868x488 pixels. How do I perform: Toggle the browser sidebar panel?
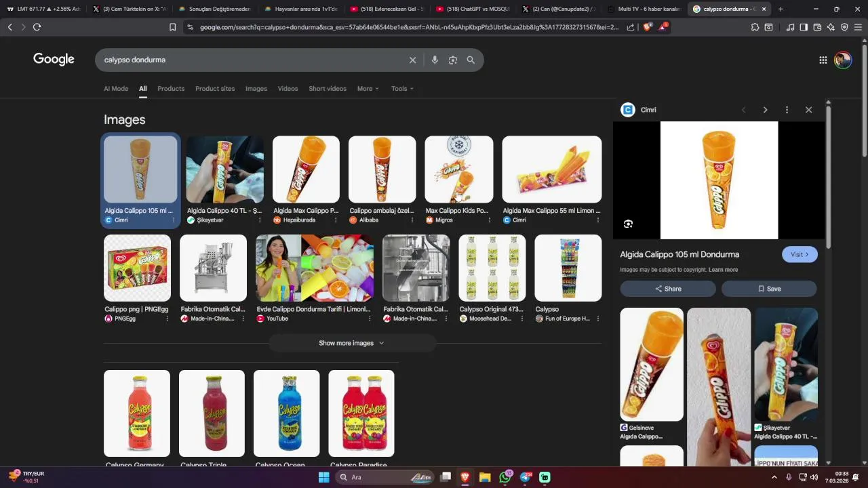click(x=804, y=27)
